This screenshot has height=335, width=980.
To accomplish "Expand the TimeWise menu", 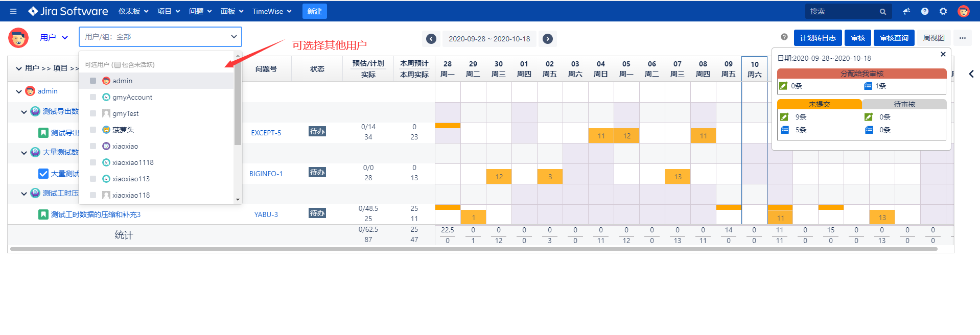I will point(271,11).
